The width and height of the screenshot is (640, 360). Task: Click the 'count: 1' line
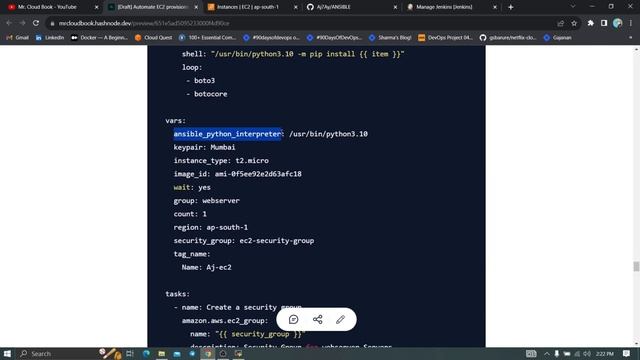pyautogui.click(x=190, y=214)
